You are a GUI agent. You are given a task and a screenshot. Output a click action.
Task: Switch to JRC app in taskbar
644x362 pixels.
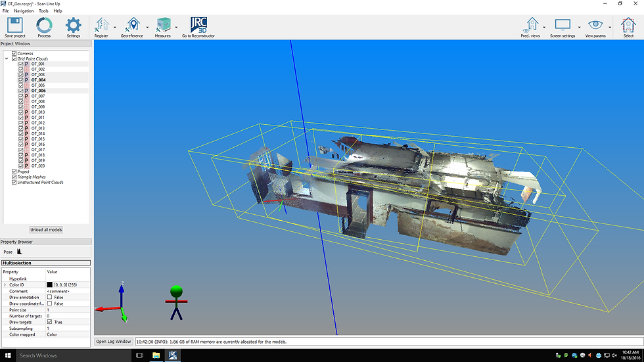[172, 355]
